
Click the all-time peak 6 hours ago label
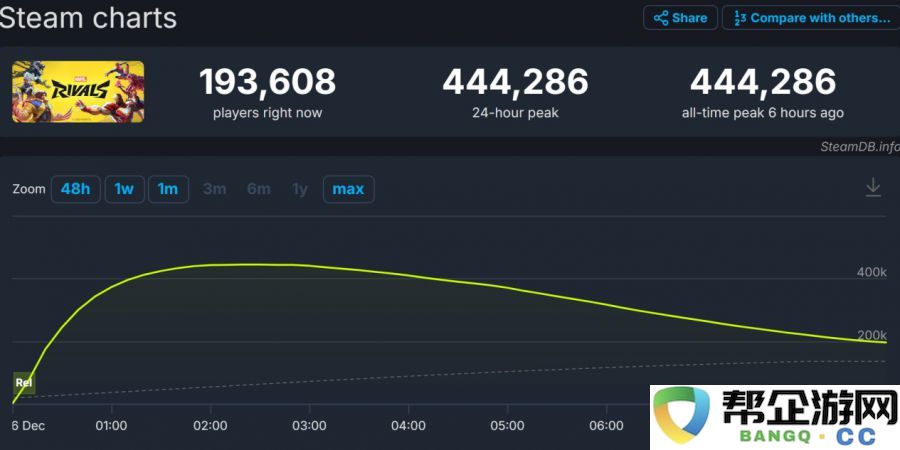[763, 113]
